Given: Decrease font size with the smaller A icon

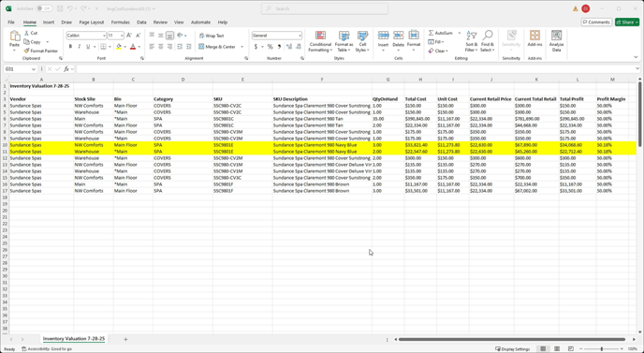Looking at the screenshot, I should click(x=138, y=36).
